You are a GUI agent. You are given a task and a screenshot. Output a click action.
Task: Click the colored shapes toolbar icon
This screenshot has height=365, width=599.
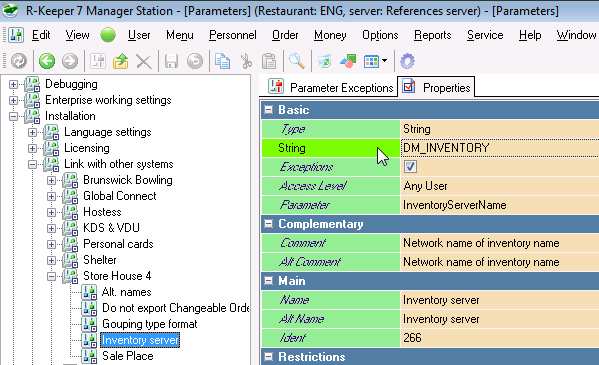point(348,61)
